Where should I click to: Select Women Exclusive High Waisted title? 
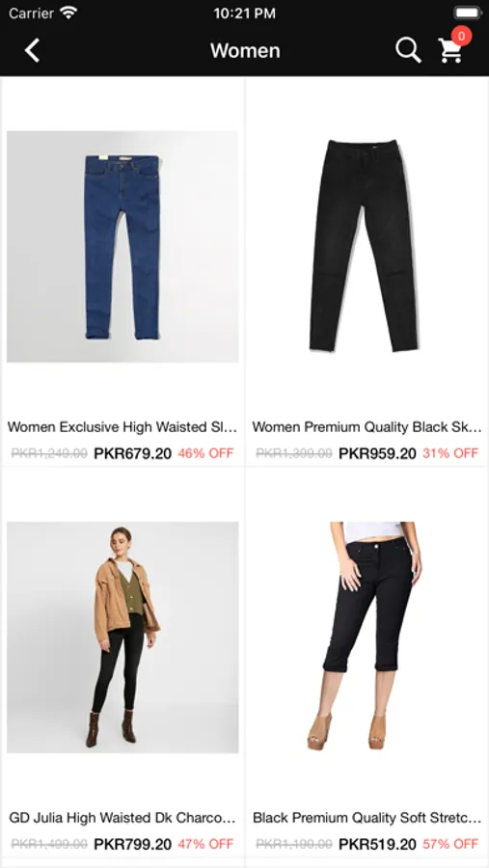pyautogui.click(x=122, y=427)
